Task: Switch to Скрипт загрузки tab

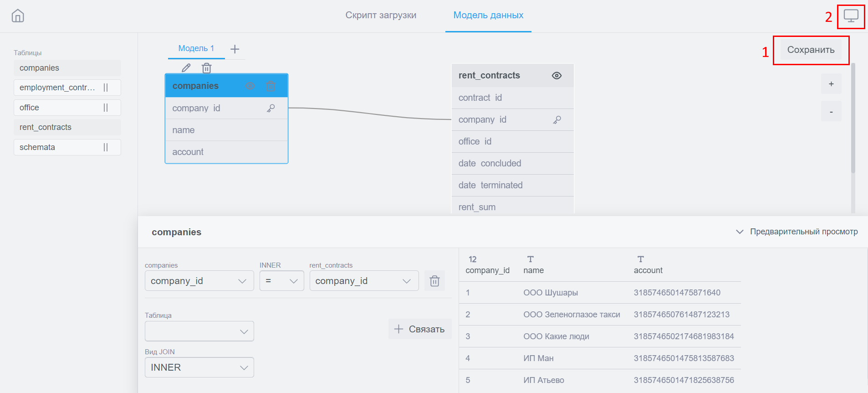Action: (381, 15)
